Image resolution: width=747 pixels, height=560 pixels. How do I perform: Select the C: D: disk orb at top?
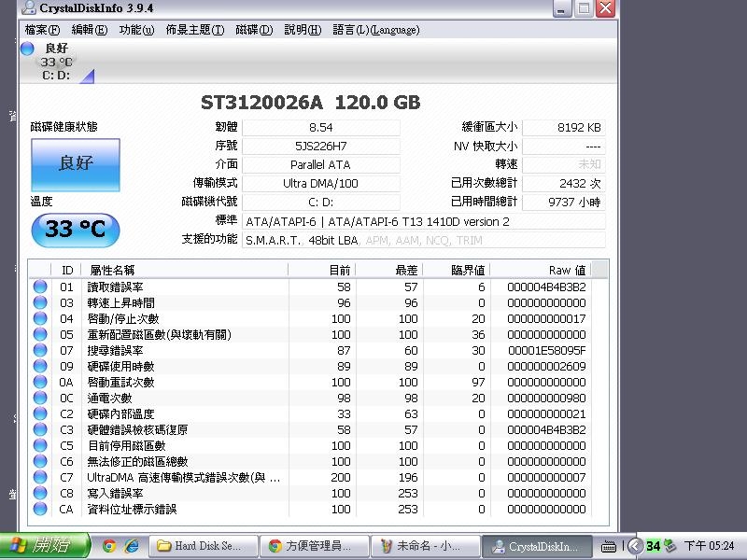(x=27, y=49)
